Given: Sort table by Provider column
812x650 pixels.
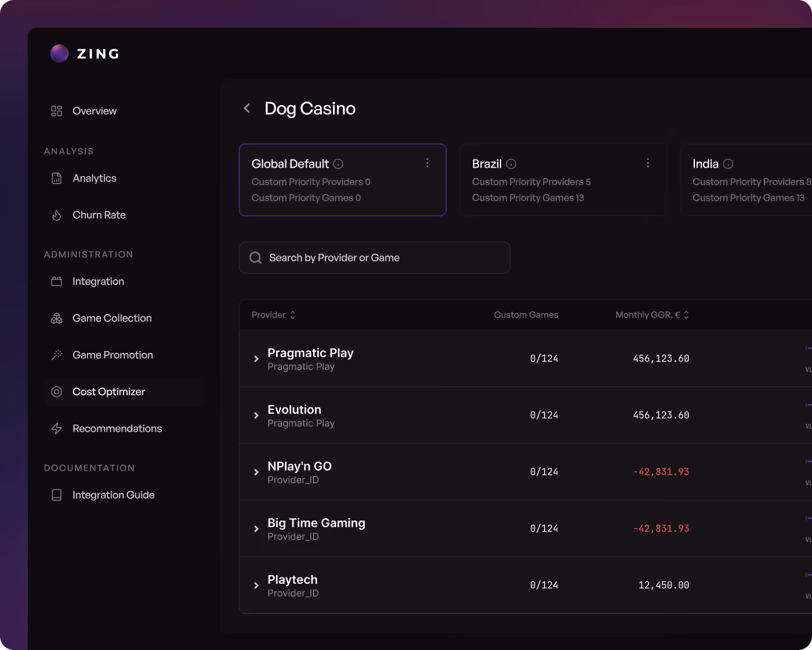Looking at the screenshot, I should tap(274, 315).
